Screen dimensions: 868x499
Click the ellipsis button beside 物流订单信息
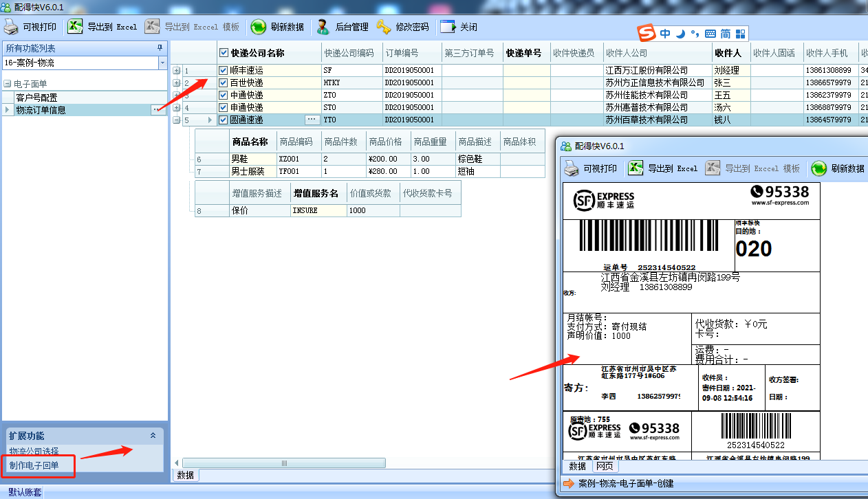coord(158,109)
